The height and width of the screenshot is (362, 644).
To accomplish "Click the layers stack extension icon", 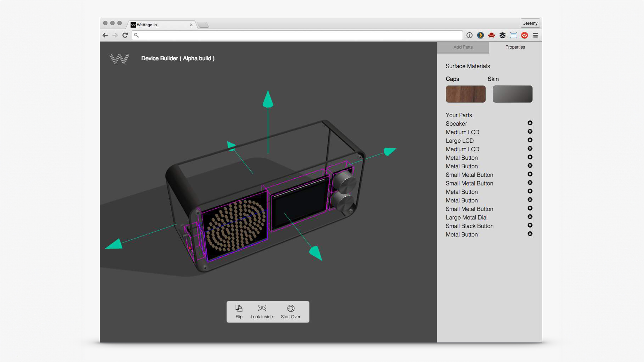I will pyautogui.click(x=502, y=35).
